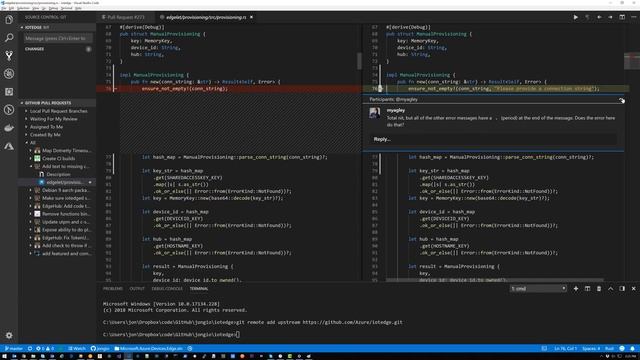The height and width of the screenshot is (360, 640).
Task: Go to previous change arrow in diff toolbar
Action: tap(599, 17)
